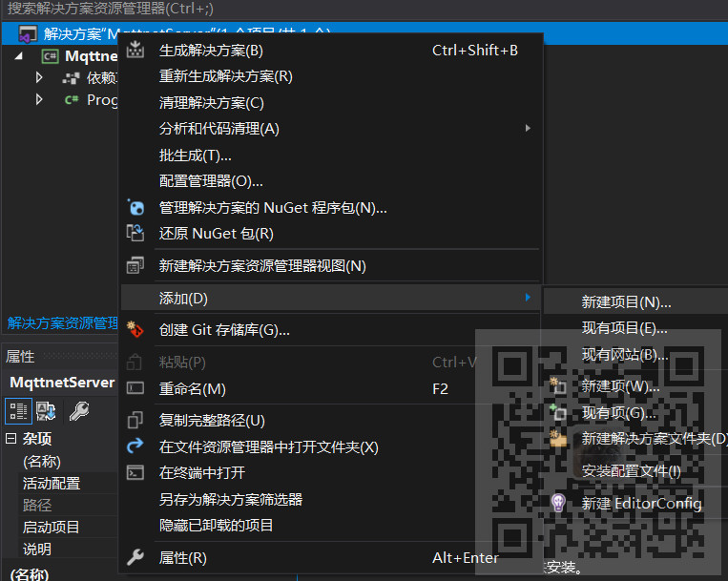Click the dependencies icon beside 依赖
Image resolution: width=728 pixels, height=581 pixels.
pyautogui.click(x=71, y=78)
